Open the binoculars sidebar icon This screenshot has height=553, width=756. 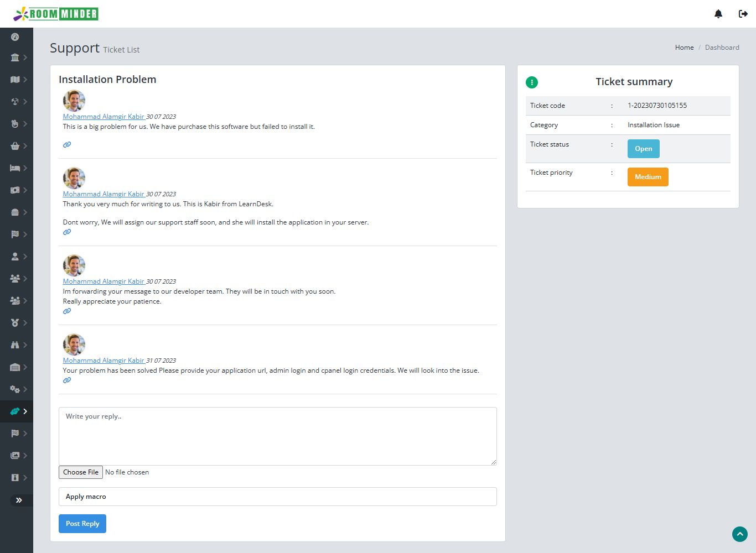click(15, 345)
